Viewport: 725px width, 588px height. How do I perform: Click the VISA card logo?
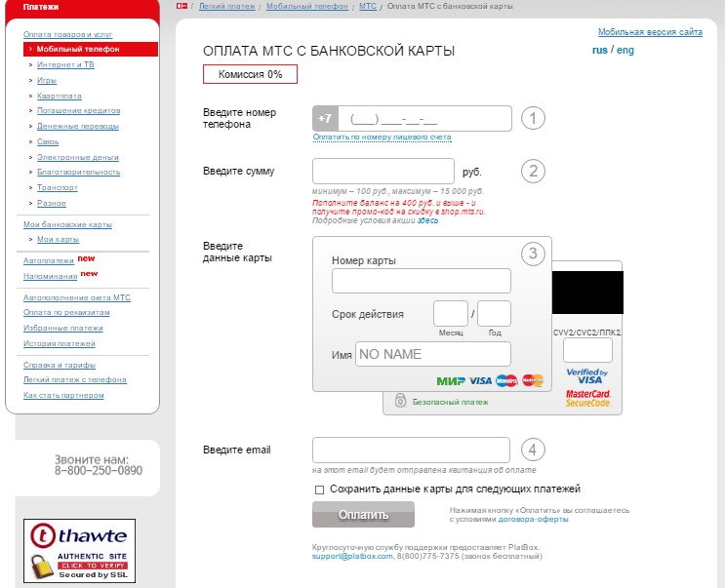pos(480,381)
